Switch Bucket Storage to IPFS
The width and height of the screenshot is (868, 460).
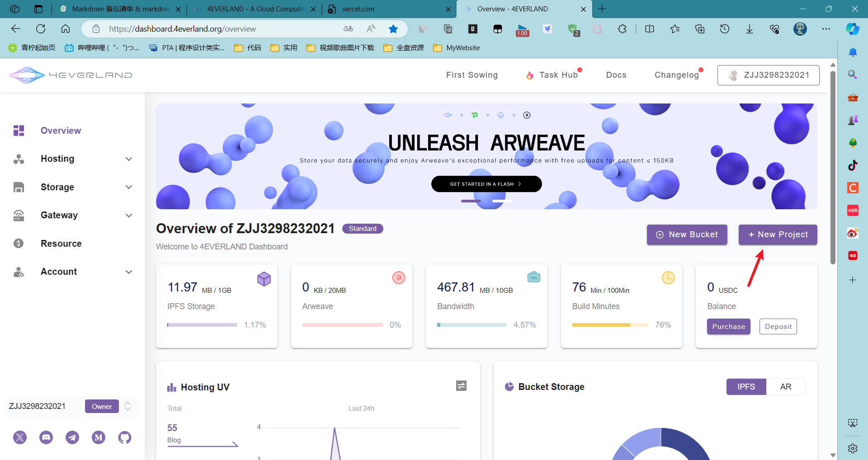[746, 387]
